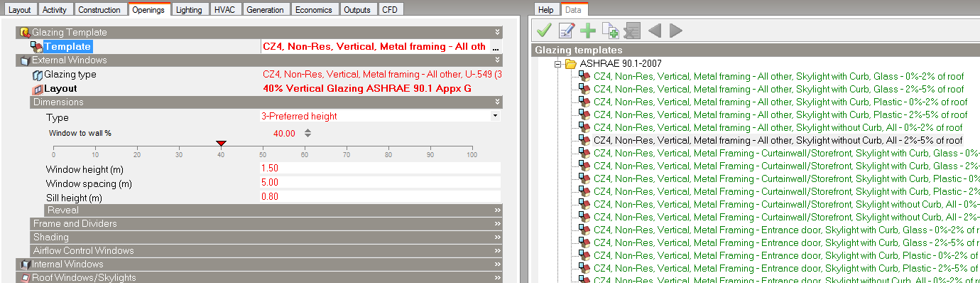The image size is (980, 283).
Task: Click the copy template icon
Action: 610,31
